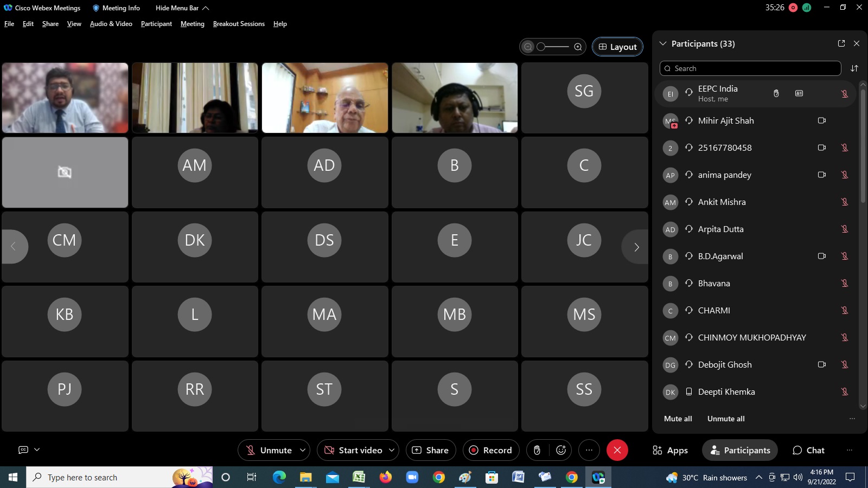Toggle mute icon for EEPC India
Viewport: 868px width, 488px height.
[x=845, y=93]
